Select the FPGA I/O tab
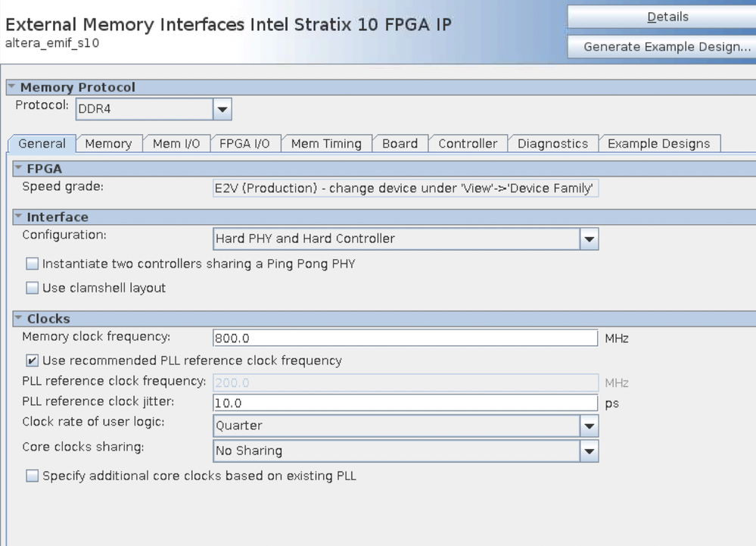Image resolution: width=756 pixels, height=546 pixels. [x=244, y=144]
